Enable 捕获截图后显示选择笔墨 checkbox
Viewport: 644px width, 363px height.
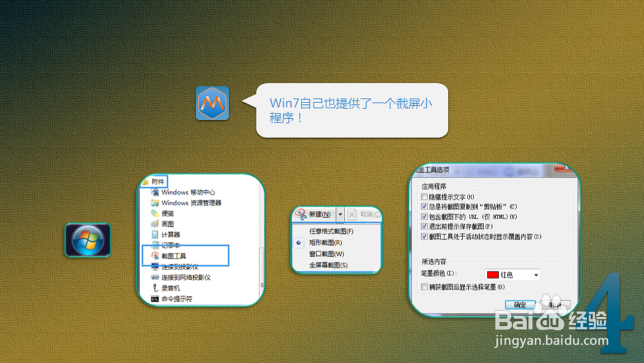pyautogui.click(x=424, y=287)
